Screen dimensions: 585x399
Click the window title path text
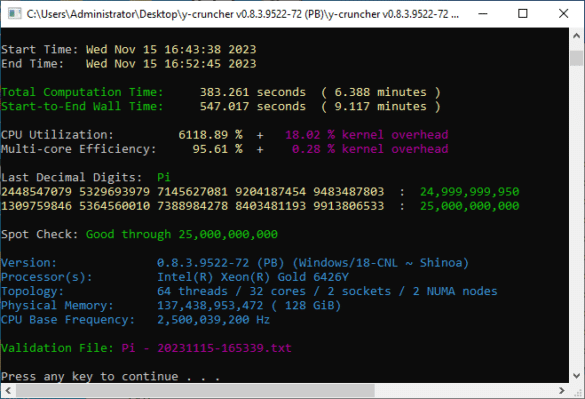pyautogui.click(x=243, y=14)
